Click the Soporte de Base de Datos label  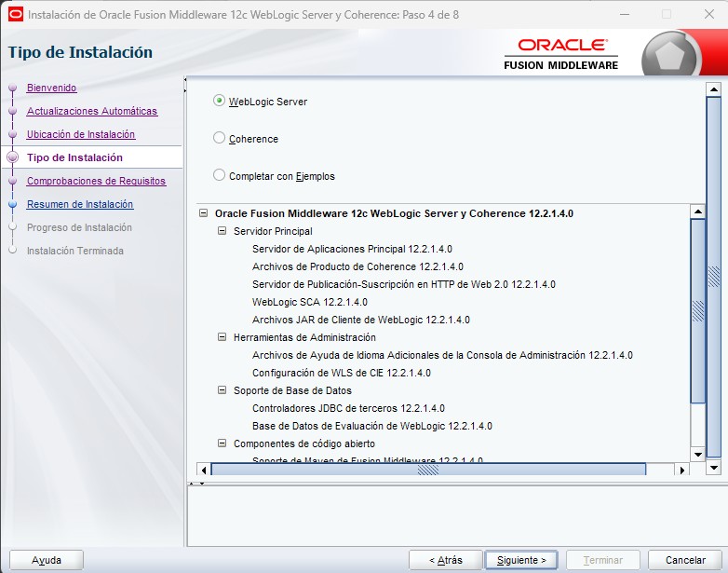click(x=292, y=389)
